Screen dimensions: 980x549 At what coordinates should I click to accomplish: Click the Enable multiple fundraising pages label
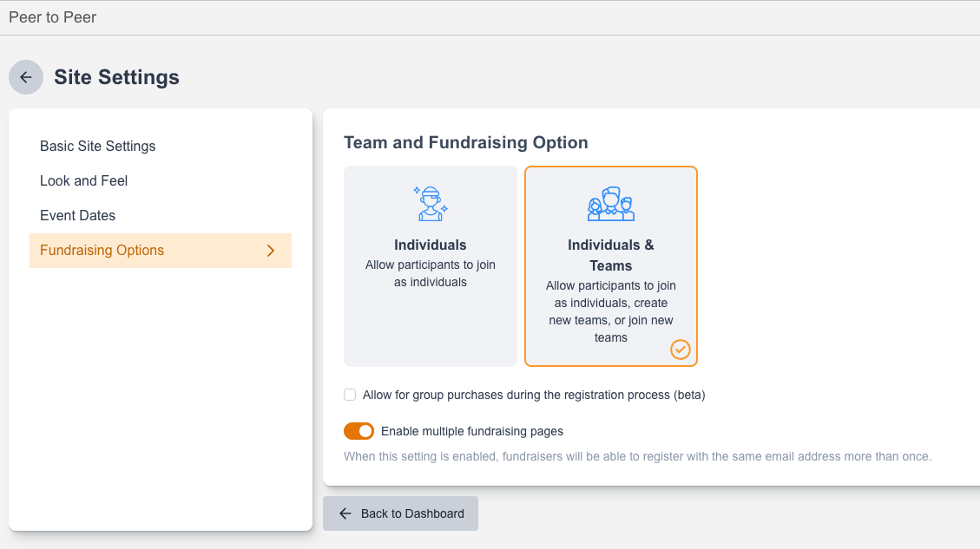click(x=472, y=432)
